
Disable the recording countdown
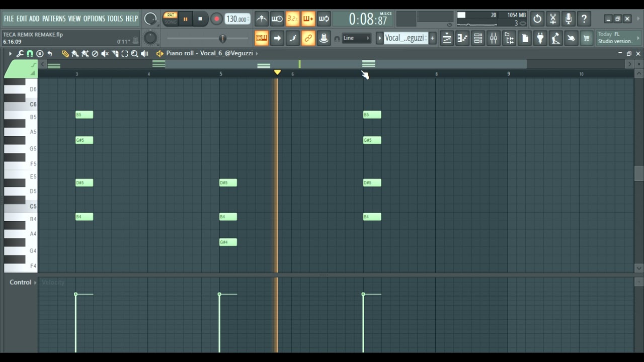point(293,19)
